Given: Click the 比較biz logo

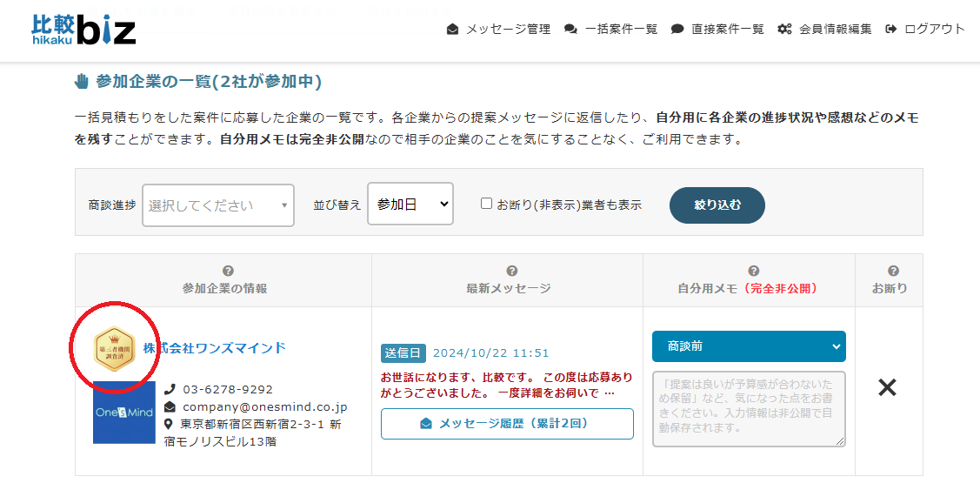Looking at the screenshot, I should 83,29.
